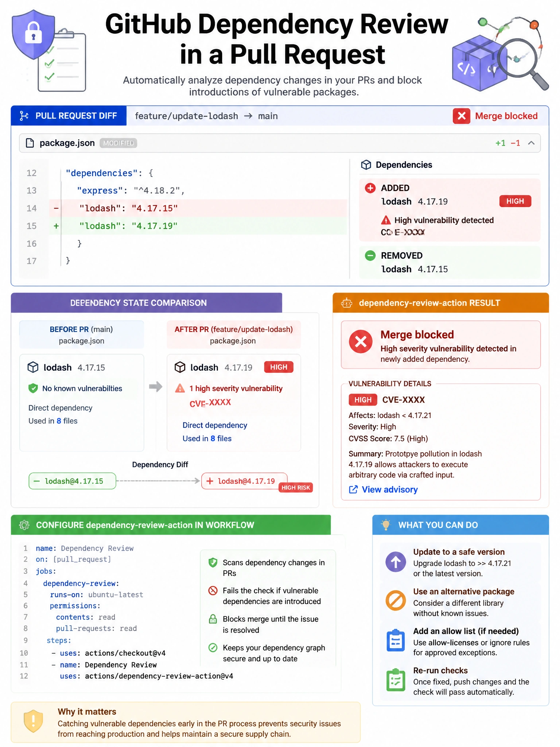This screenshot has height=747, width=560.
Task: Click the green lodash@4.17.15 removed pill
Action: (x=72, y=481)
